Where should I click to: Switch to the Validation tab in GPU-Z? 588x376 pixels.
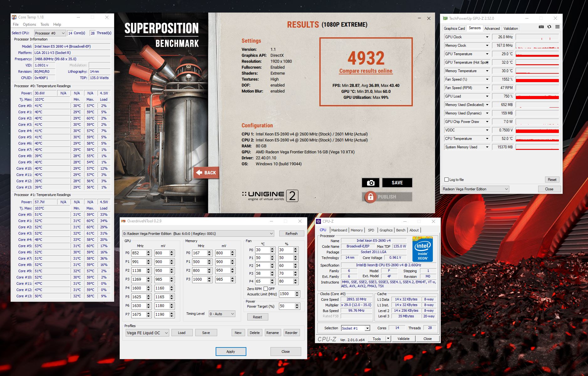tap(511, 28)
